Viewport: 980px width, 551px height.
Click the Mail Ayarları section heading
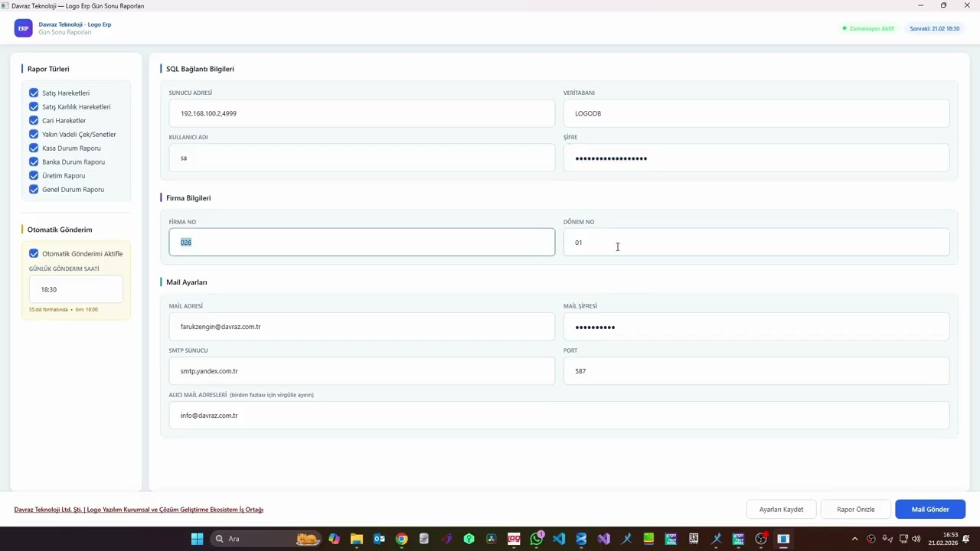click(x=187, y=282)
